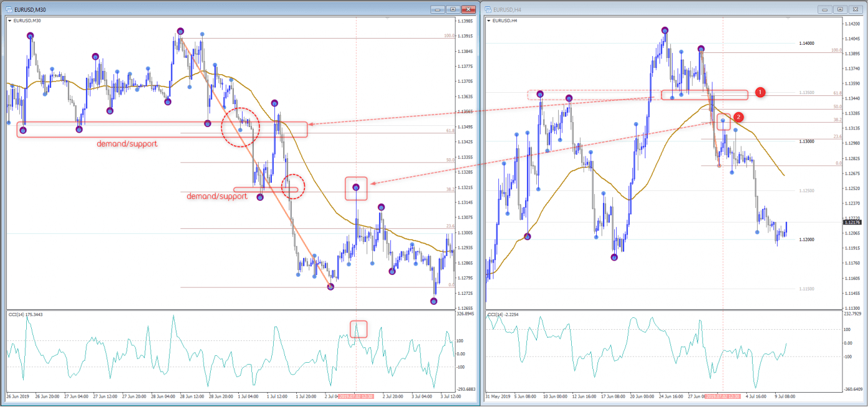The image size is (868, 407).
Task: Click the chart shift triangle in H4 chart
Action: (x=787, y=18)
